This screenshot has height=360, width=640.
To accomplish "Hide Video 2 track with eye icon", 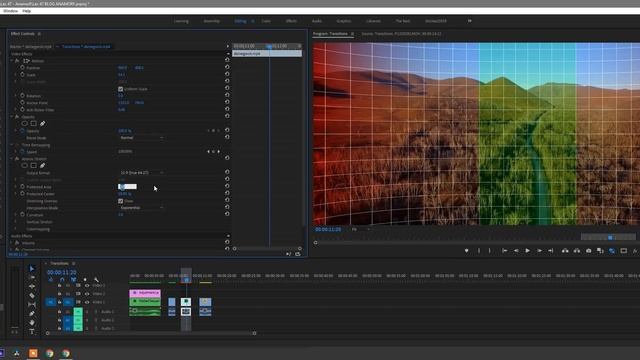I will tap(87, 293).
